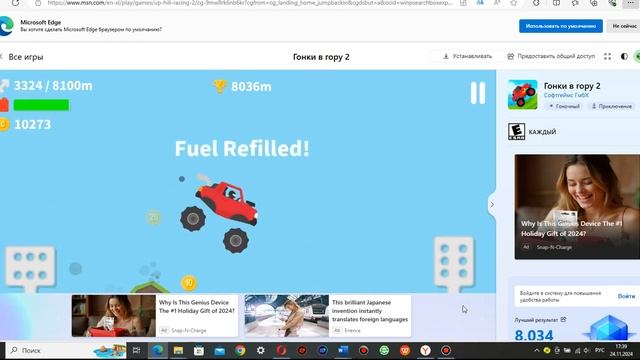Open Task View in the taskbar
640x360 pixels.
pyautogui.click(x=136, y=350)
